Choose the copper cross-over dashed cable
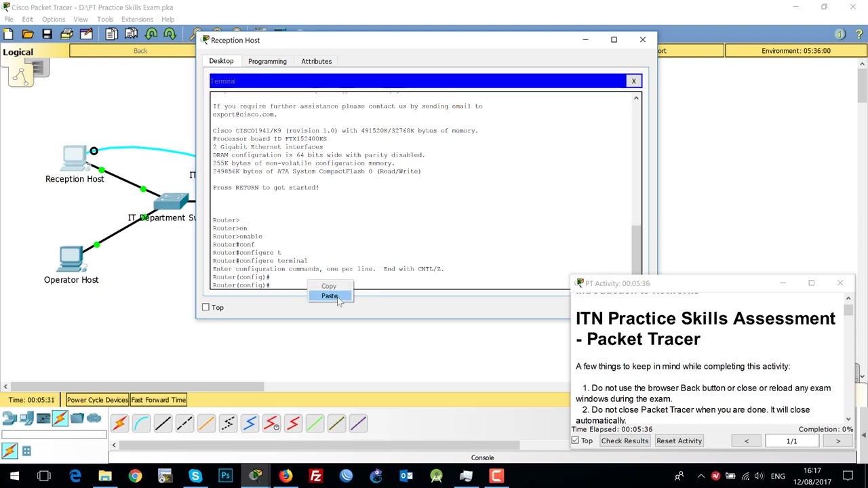Screen dimensions: 868x488 (x=184, y=424)
